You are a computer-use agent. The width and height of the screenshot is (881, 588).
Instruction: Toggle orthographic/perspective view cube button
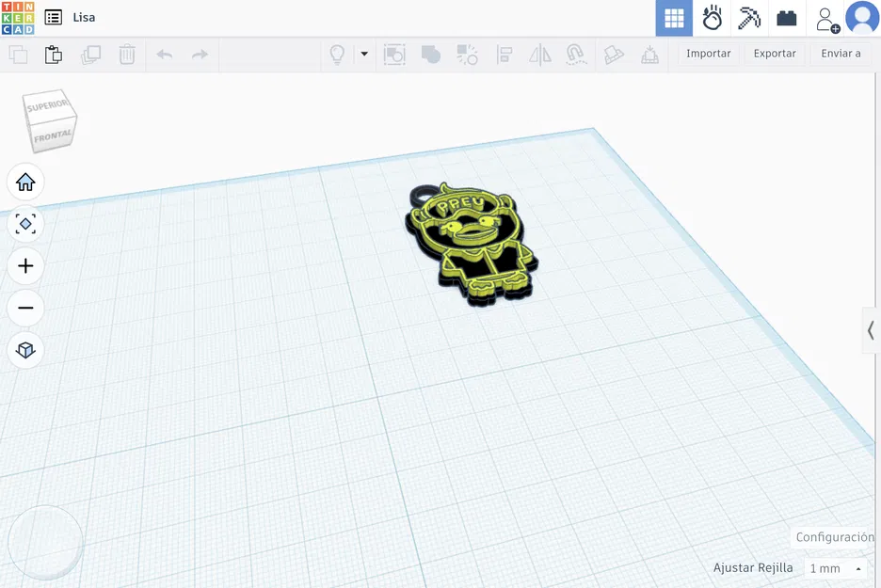tap(25, 350)
